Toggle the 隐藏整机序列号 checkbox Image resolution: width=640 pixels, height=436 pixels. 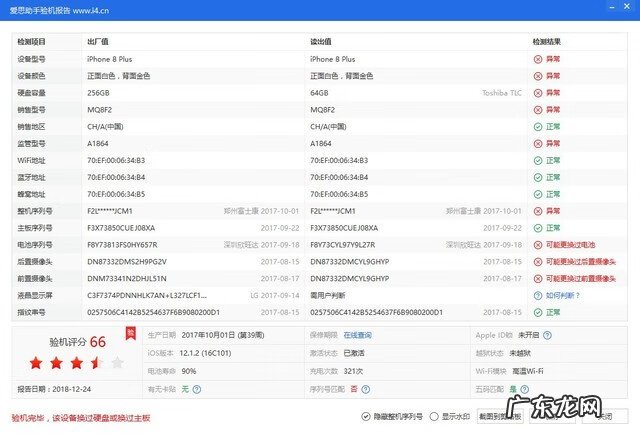tap(366, 416)
